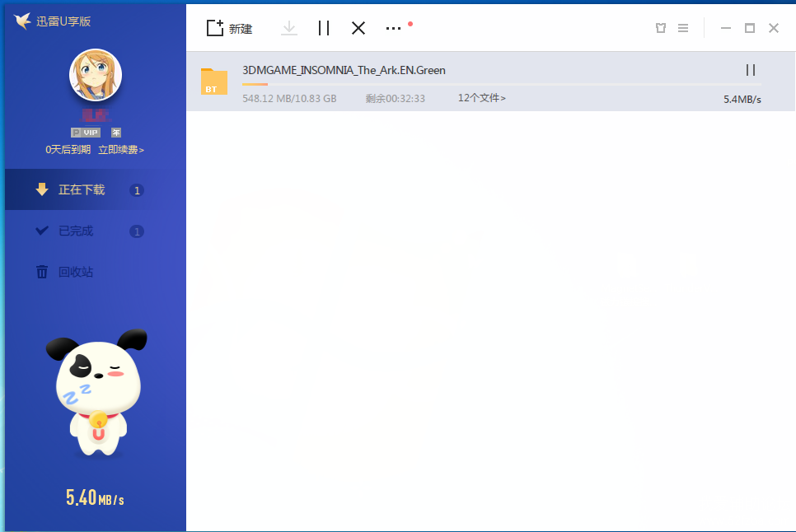Click the Xunlei bird logo icon
This screenshot has height=532, width=796.
[x=22, y=21]
